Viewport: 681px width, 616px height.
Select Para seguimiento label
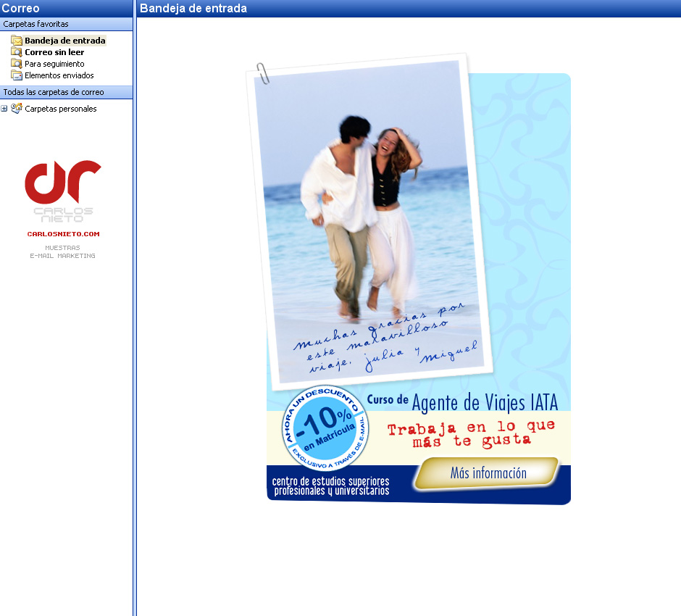[54, 64]
